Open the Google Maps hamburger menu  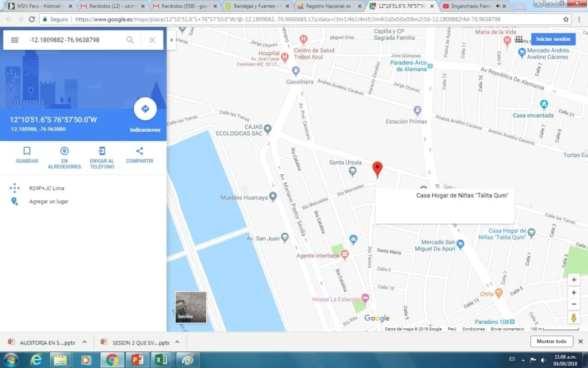tap(14, 40)
